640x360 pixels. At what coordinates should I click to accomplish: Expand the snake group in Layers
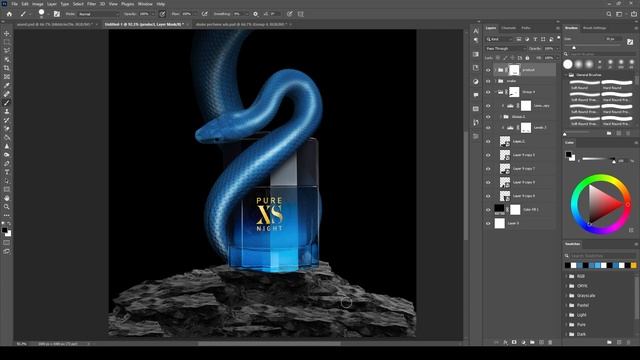[x=496, y=81]
